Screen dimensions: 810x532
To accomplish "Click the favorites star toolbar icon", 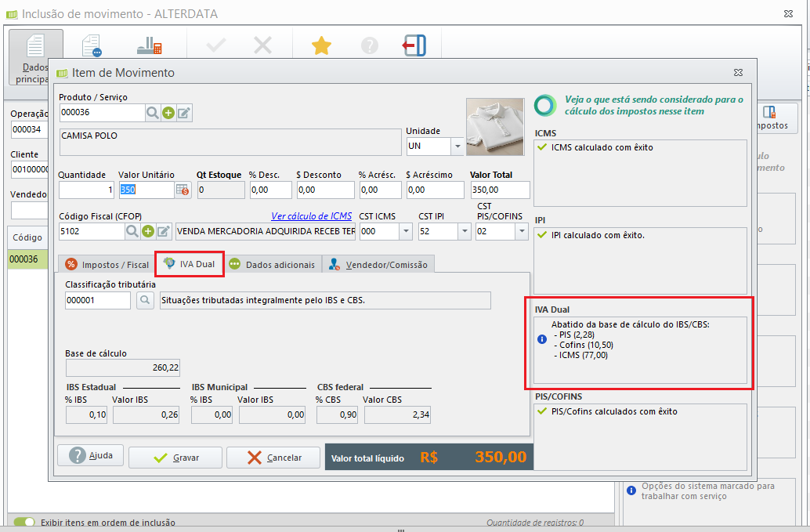I will point(321,46).
